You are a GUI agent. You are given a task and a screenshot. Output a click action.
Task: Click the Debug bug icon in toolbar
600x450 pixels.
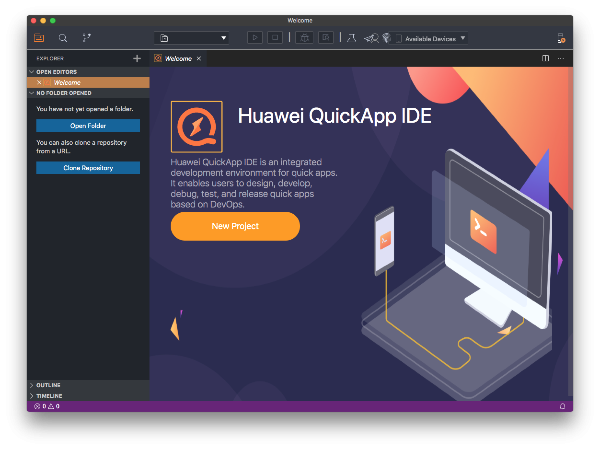coord(305,38)
